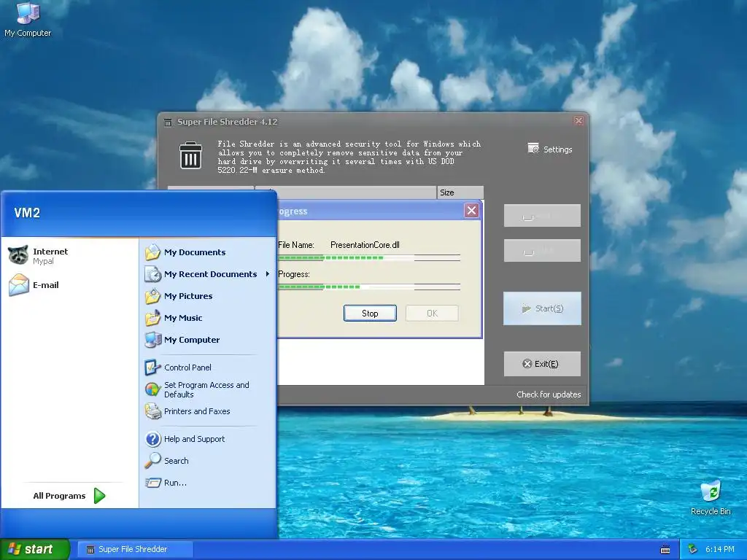Viewport: 747px width, 560px height.
Task: Open Search from the Start menu
Action: pos(166,461)
